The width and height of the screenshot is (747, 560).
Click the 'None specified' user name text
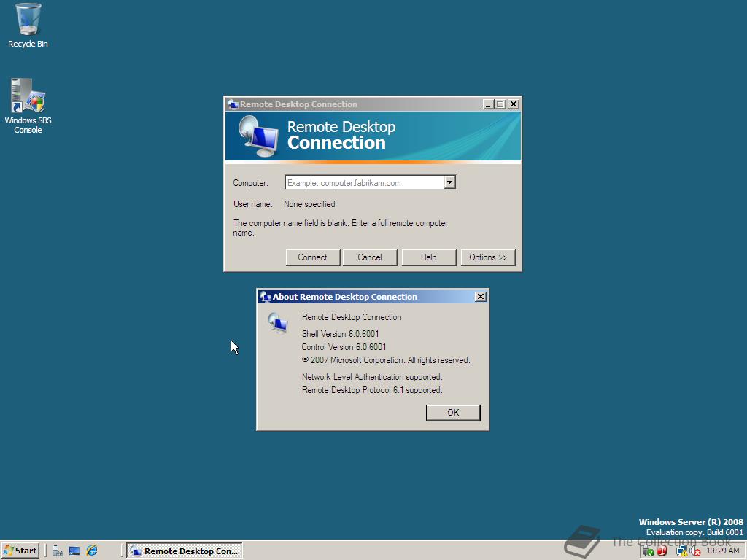[309, 204]
